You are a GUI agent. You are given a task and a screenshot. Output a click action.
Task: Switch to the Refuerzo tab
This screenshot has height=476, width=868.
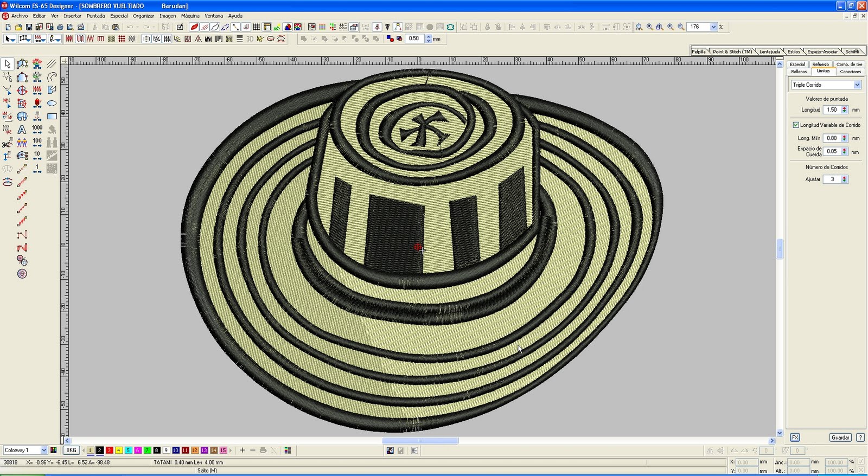(820, 65)
